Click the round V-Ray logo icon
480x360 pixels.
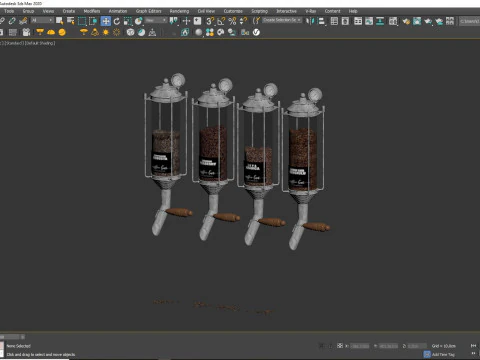tap(256, 32)
